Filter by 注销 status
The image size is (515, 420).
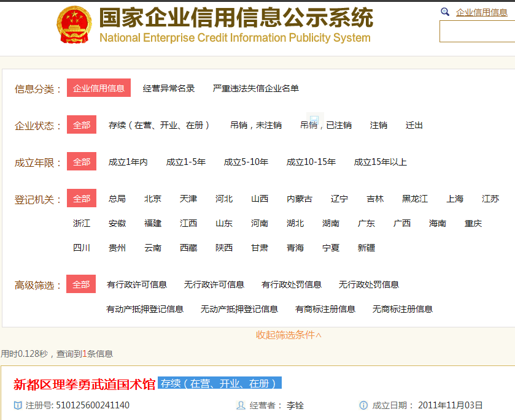point(378,125)
